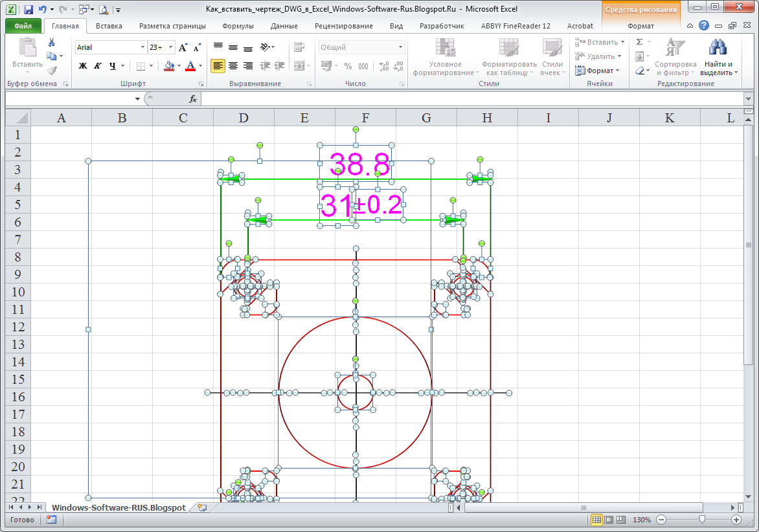Open Сортировка и фильтр menu
759x532 pixels.
[675, 57]
